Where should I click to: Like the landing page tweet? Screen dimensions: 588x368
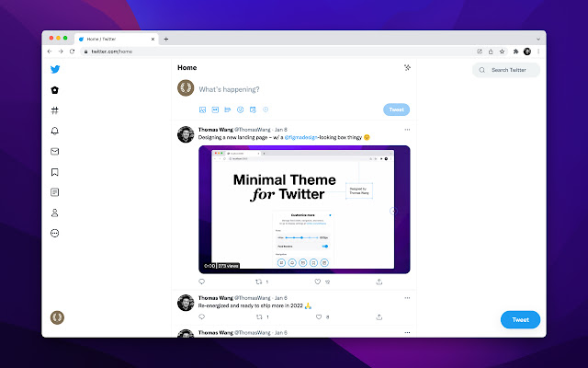tap(318, 282)
